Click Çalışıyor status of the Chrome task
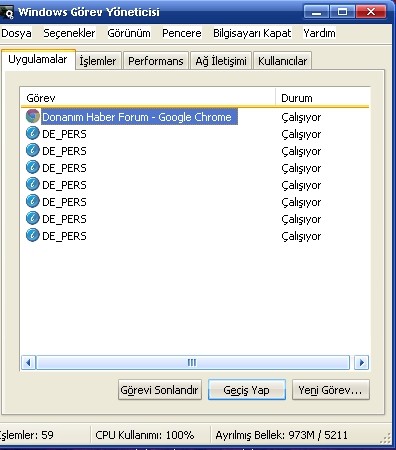 301,117
